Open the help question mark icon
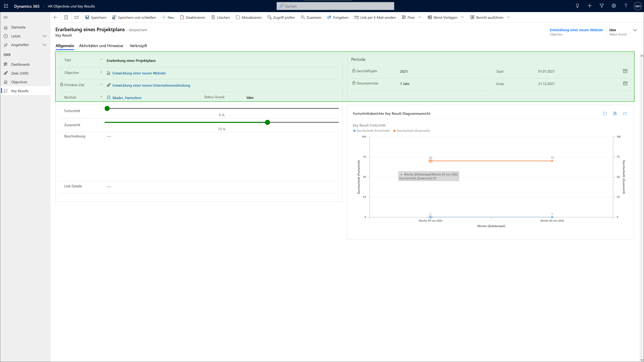The image size is (644, 362). [x=626, y=6]
